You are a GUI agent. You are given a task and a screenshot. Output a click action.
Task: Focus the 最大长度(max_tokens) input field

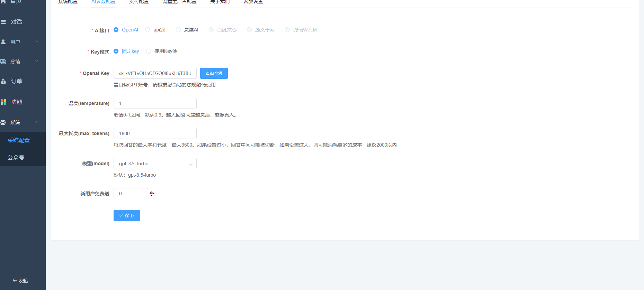coord(155,133)
